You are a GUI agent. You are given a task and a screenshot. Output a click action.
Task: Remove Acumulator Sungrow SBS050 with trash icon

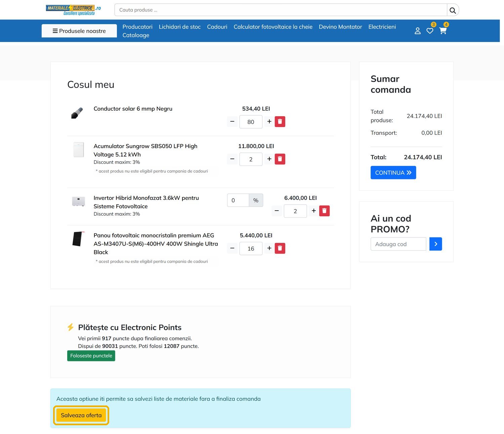pos(280,159)
